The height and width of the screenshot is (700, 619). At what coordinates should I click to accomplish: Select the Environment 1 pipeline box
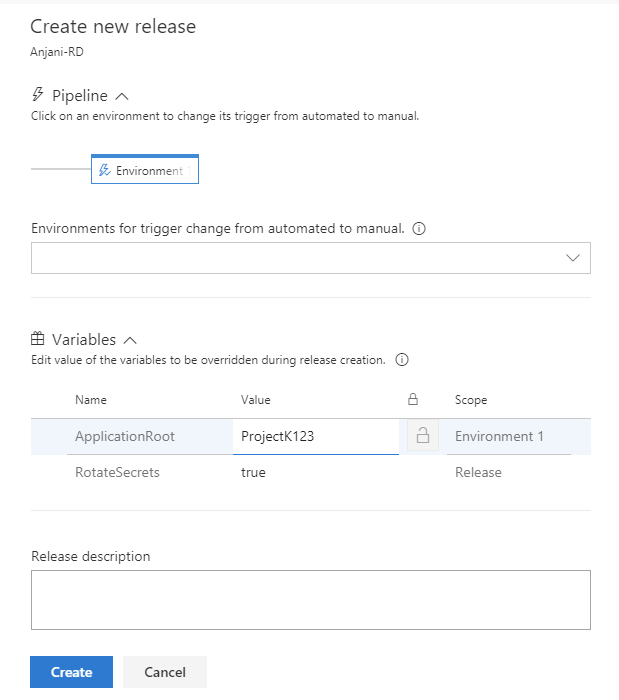tap(145, 169)
